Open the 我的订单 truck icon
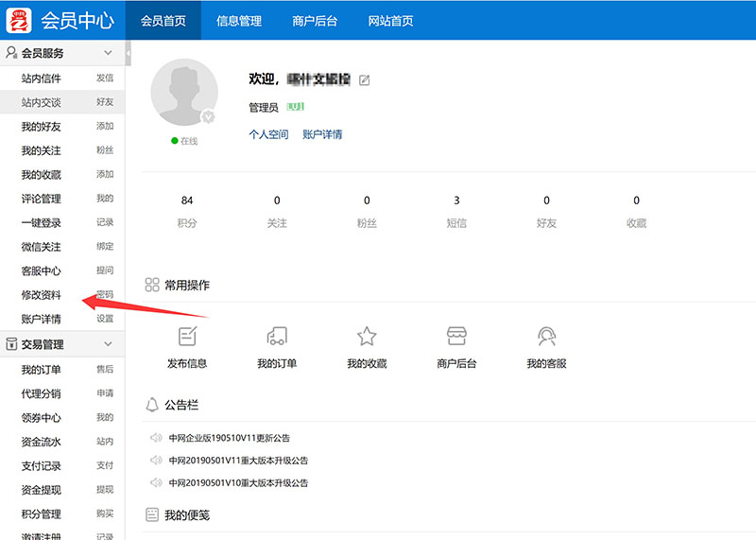756x540 pixels. click(277, 337)
